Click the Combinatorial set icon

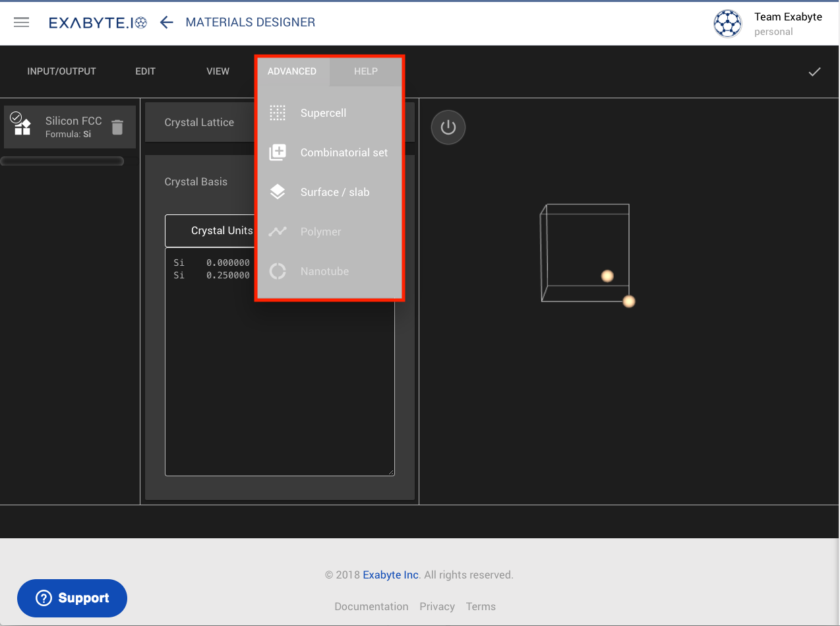pyautogui.click(x=278, y=152)
